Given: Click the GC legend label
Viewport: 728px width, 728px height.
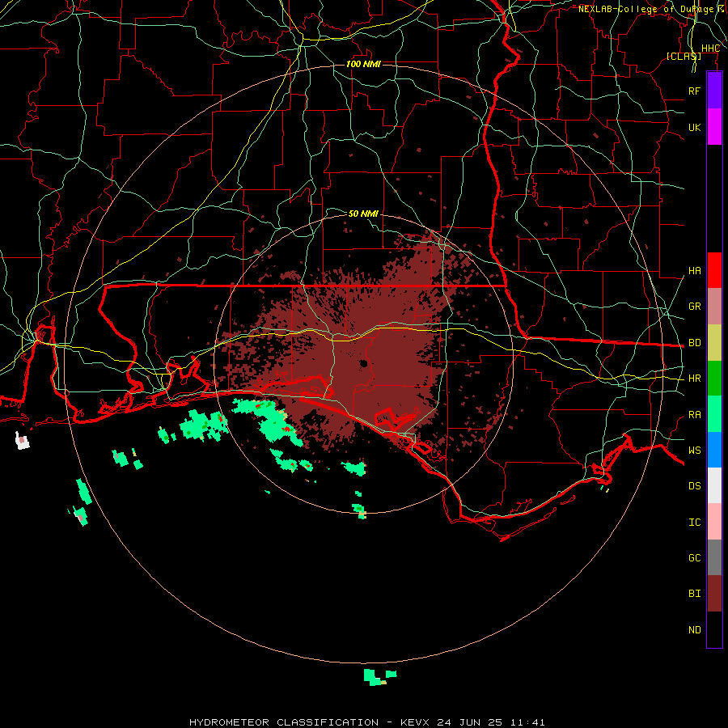Looking at the screenshot, I should click(694, 558).
